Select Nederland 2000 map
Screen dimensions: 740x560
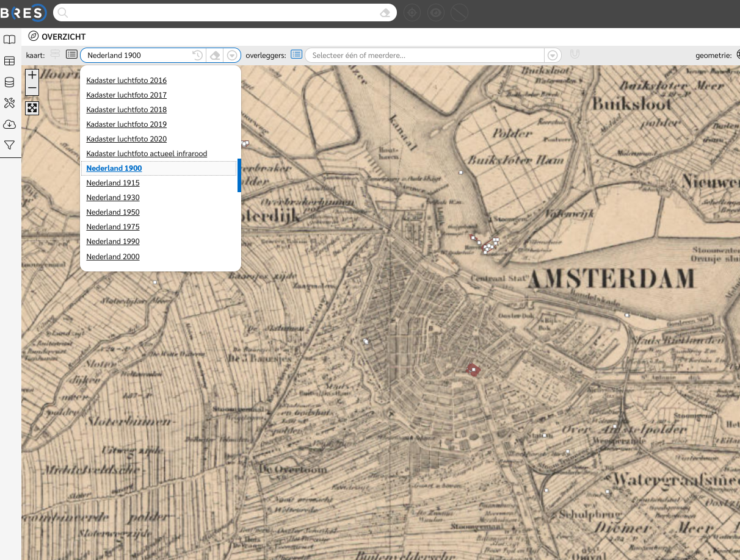tap(113, 257)
